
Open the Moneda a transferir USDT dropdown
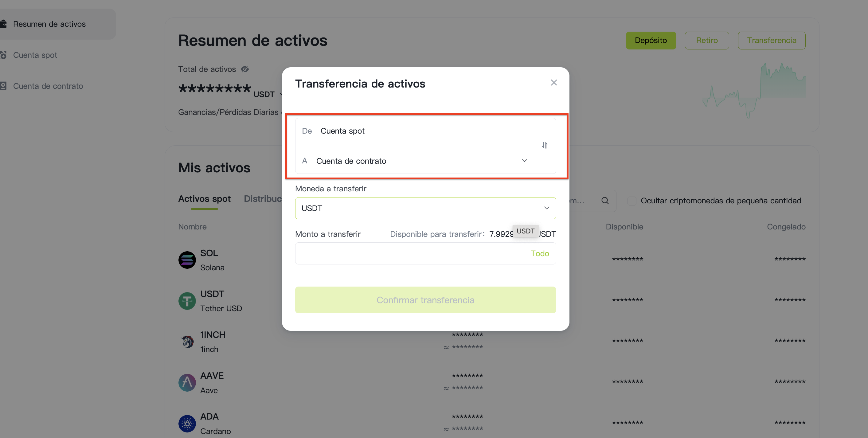[426, 208]
